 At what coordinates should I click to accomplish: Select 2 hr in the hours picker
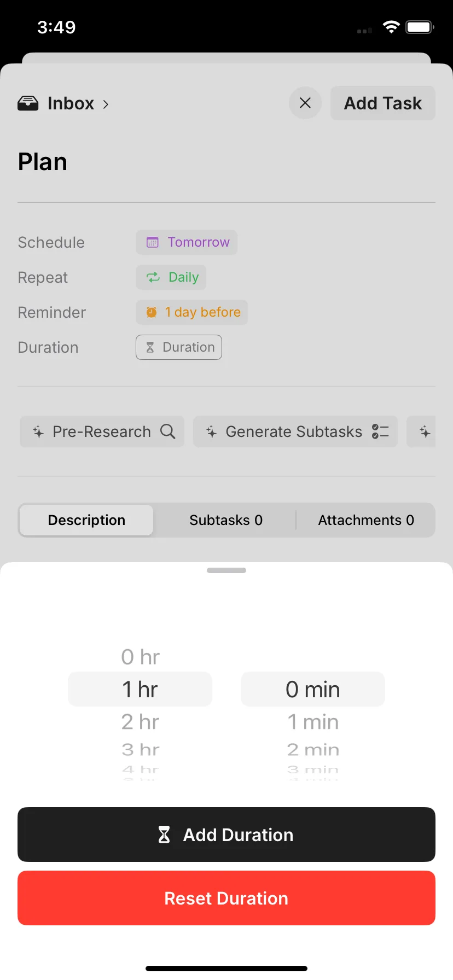140,722
